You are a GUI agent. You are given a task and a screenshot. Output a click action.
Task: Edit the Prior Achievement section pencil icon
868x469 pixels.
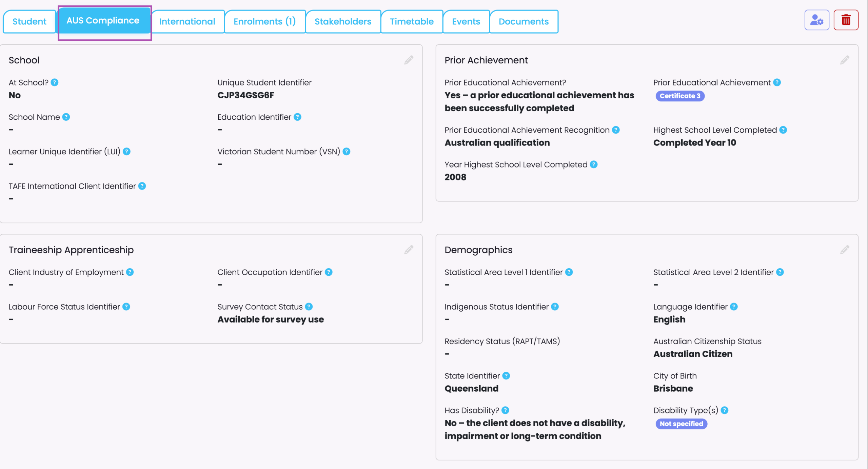point(845,60)
